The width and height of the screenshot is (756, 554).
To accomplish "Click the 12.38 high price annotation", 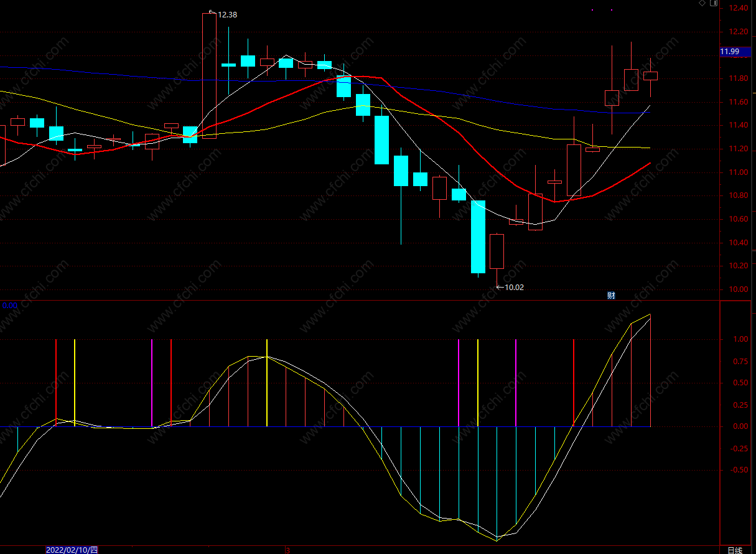I will pyautogui.click(x=227, y=14).
